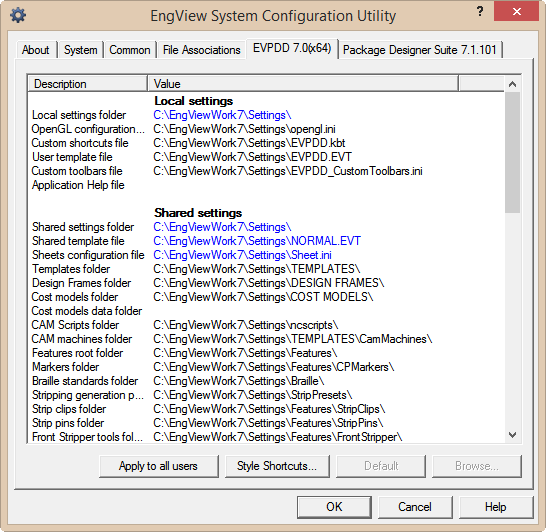Click the vertical scrollbar thumb
546x532 pixels.
512,152
